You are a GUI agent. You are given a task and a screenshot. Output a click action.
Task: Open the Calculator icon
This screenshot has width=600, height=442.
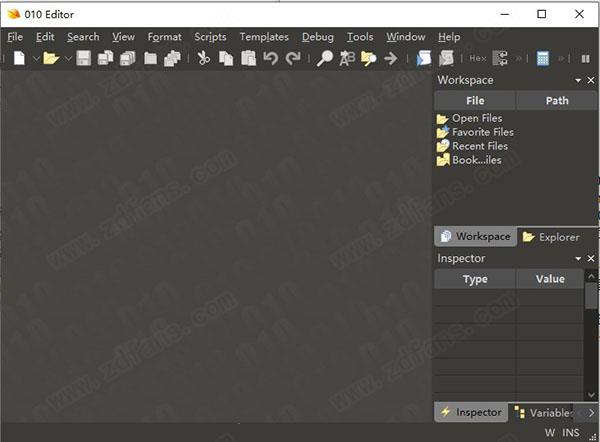(543, 58)
